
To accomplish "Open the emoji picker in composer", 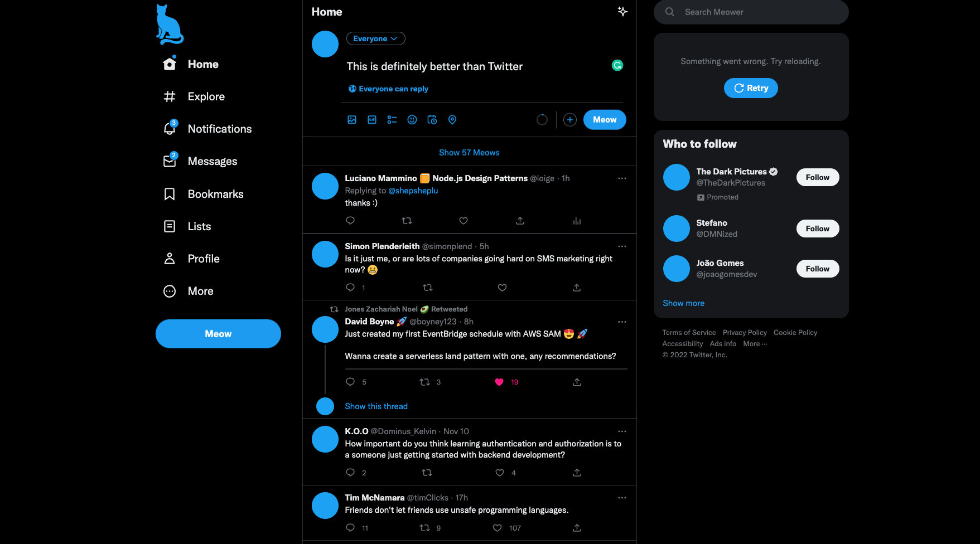I will (x=412, y=120).
